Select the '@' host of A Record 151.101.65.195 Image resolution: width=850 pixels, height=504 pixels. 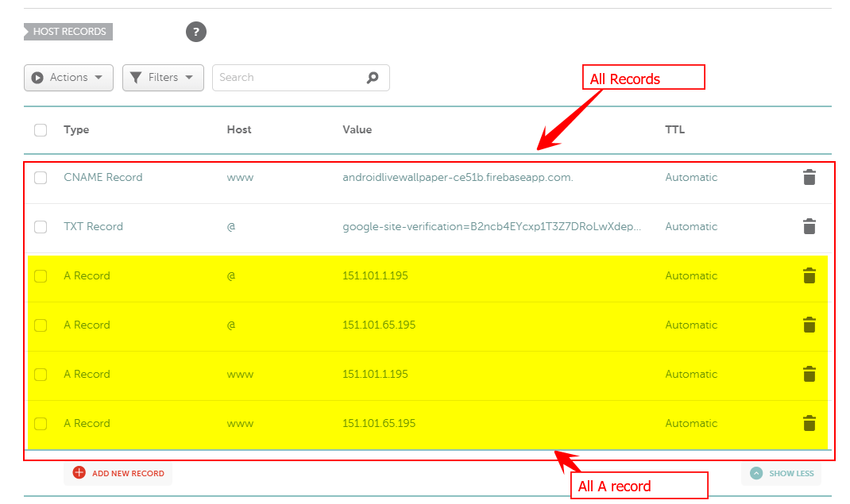231,325
